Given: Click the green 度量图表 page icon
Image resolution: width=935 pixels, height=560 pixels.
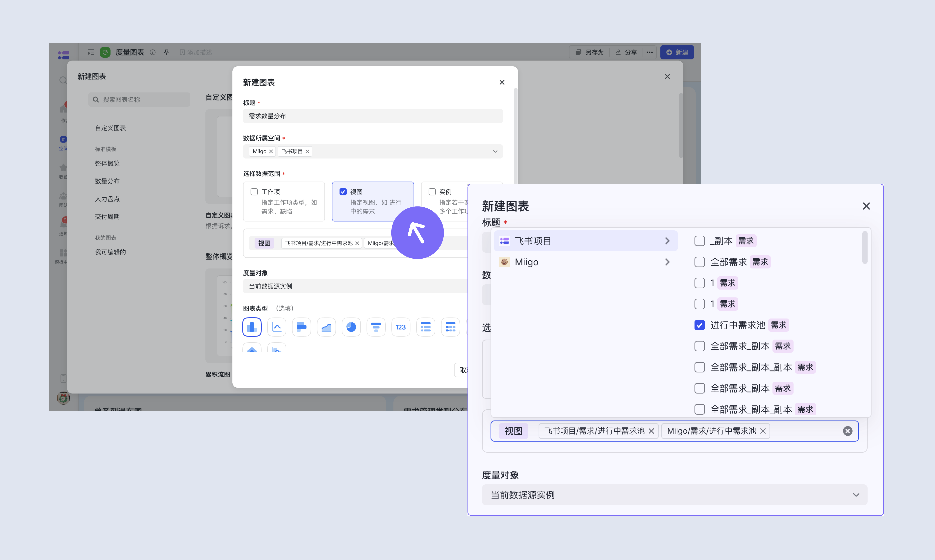Looking at the screenshot, I should click(x=105, y=52).
